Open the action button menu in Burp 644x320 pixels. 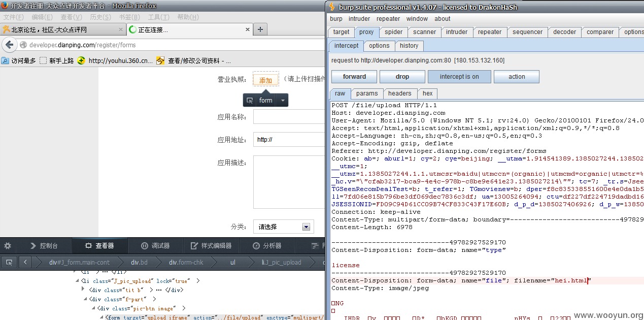tap(517, 77)
